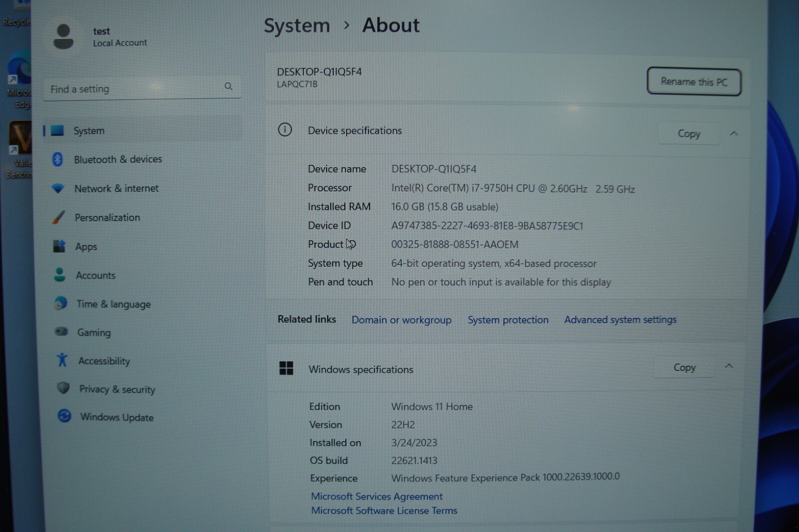Click the Version value 22H2
The width and height of the screenshot is (799, 532).
tap(402, 425)
